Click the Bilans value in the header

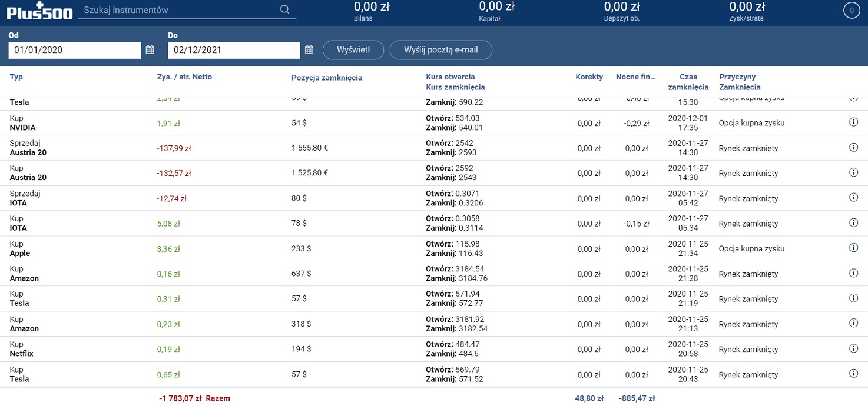click(x=372, y=7)
